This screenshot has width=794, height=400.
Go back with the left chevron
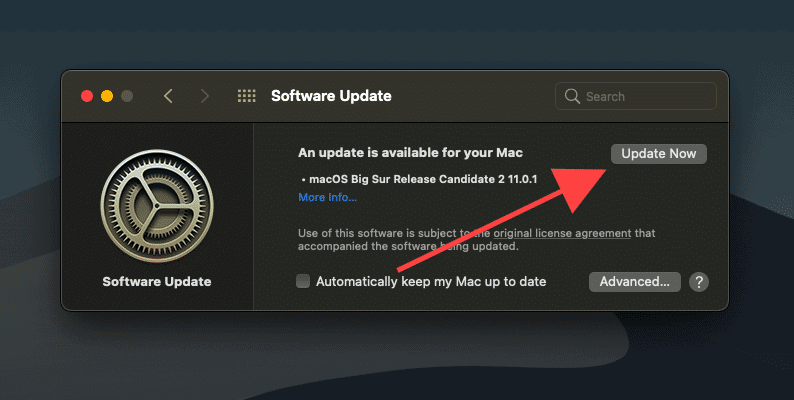point(168,96)
